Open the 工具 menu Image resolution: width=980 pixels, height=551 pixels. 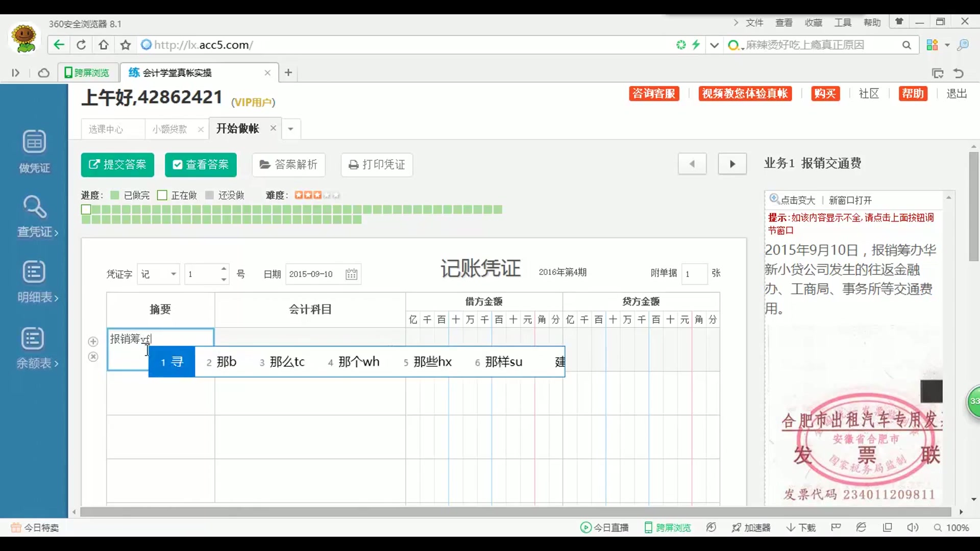pyautogui.click(x=842, y=22)
